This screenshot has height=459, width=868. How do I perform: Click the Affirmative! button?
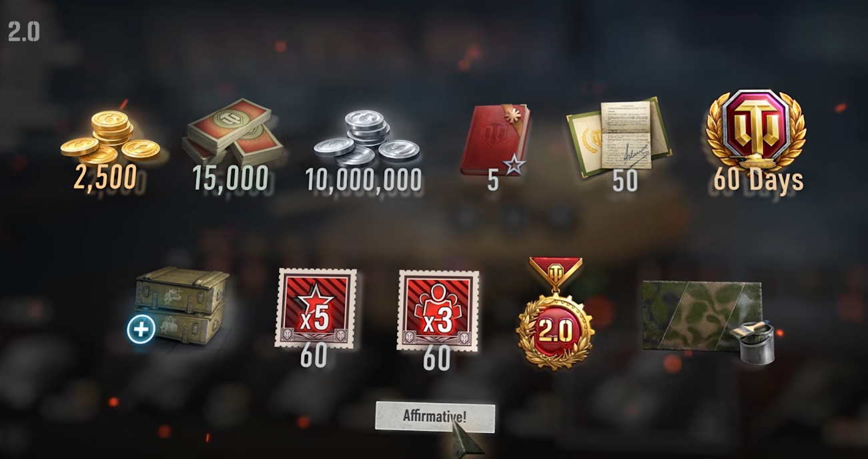(435, 417)
